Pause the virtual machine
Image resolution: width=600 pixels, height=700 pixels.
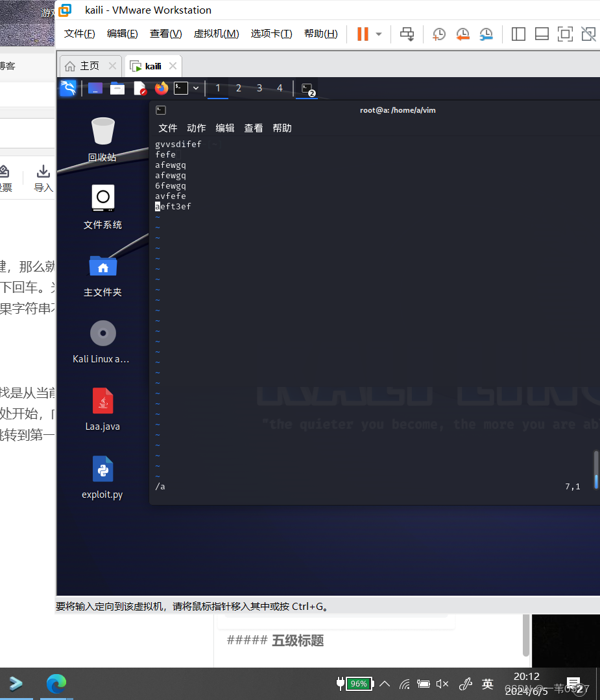point(363,34)
